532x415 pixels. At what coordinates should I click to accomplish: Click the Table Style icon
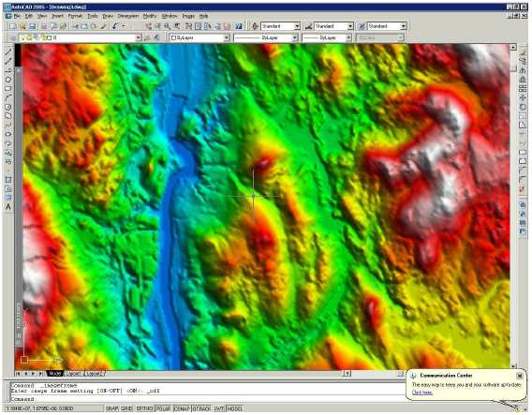coord(362,26)
